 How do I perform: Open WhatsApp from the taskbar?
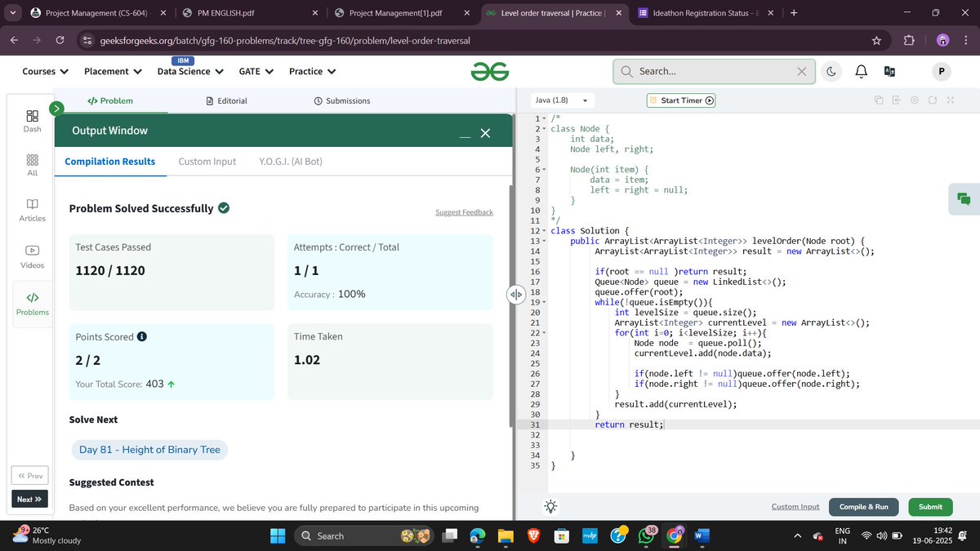tap(648, 535)
